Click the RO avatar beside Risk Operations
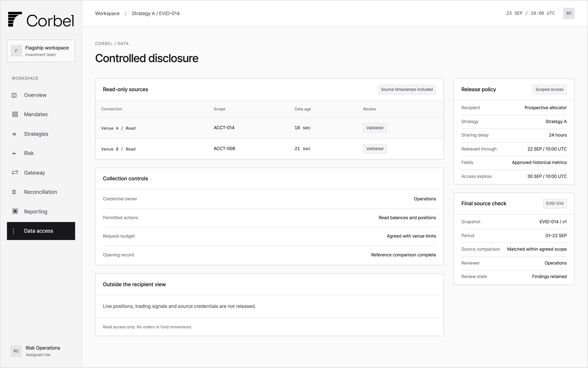 click(x=16, y=351)
